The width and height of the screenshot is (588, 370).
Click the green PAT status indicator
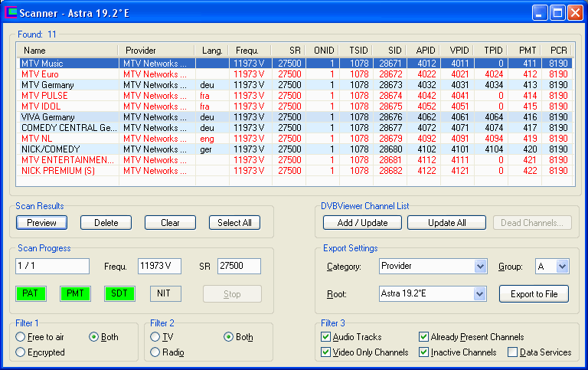30,293
